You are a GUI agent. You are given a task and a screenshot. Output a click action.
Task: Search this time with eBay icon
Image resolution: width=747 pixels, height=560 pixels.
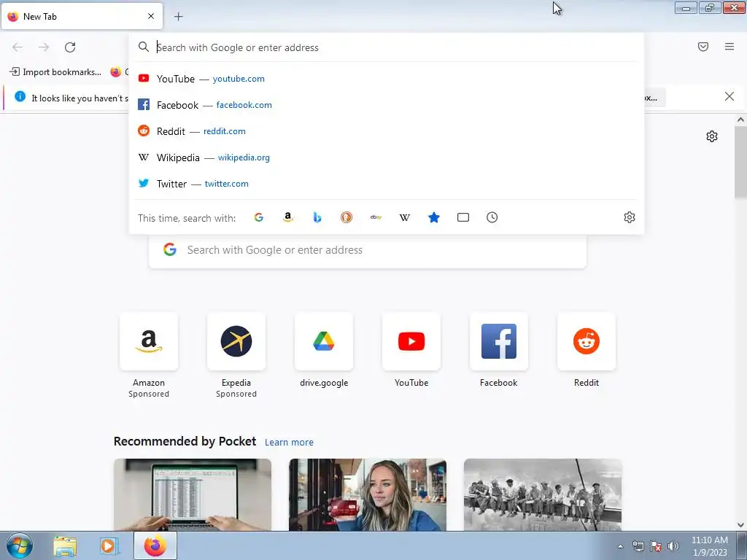point(376,217)
